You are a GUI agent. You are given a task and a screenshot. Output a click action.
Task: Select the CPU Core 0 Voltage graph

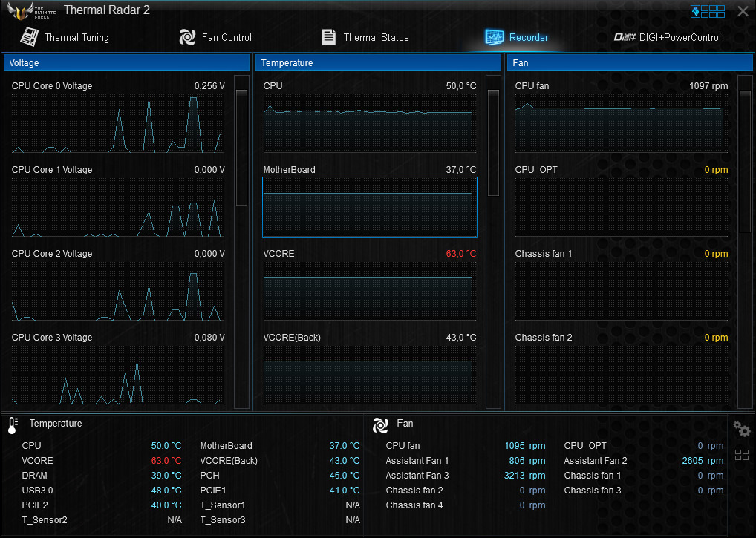click(118, 123)
